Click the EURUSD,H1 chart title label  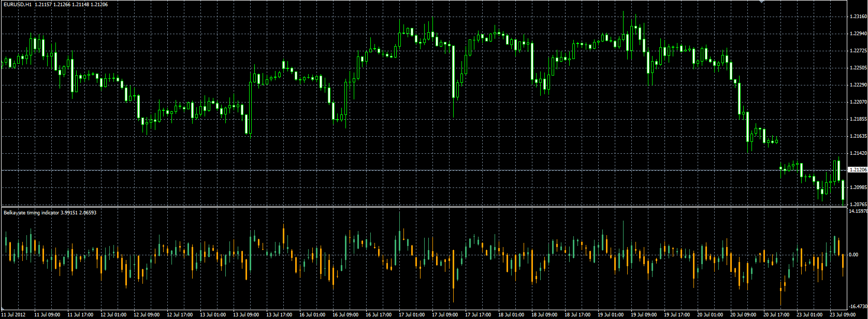tap(17, 4)
